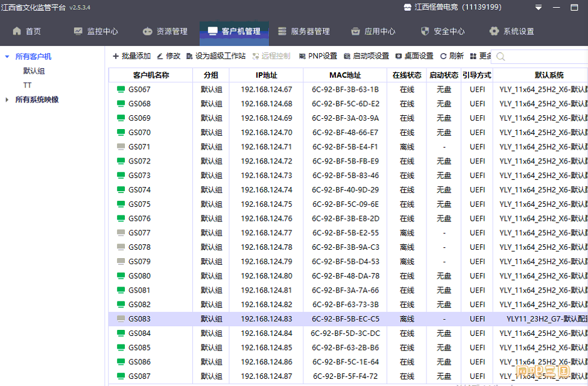
Task: Click the 服务器管理 server stack icon
Action: coord(282,31)
